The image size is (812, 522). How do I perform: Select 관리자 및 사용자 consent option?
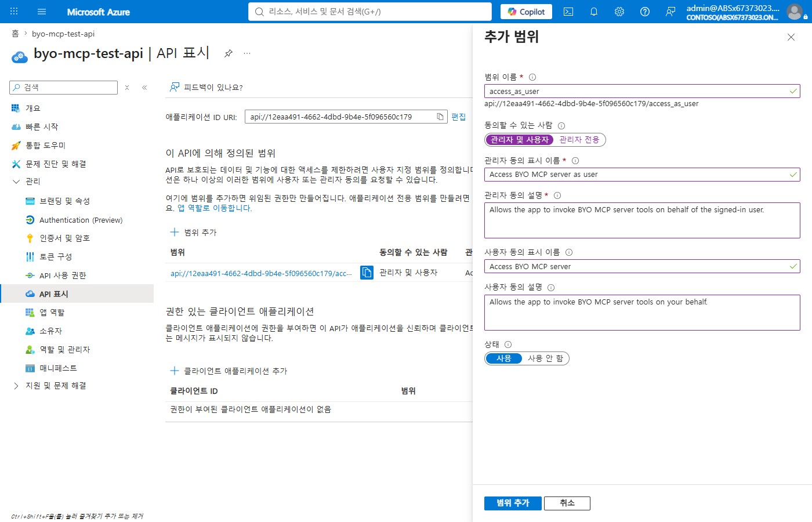point(520,140)
